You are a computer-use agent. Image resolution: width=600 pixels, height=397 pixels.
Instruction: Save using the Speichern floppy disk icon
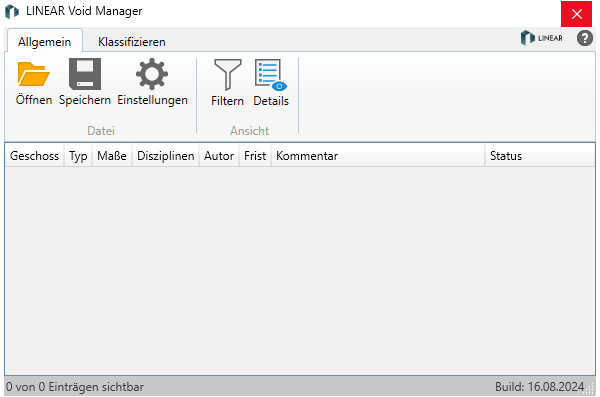point(85,74)
